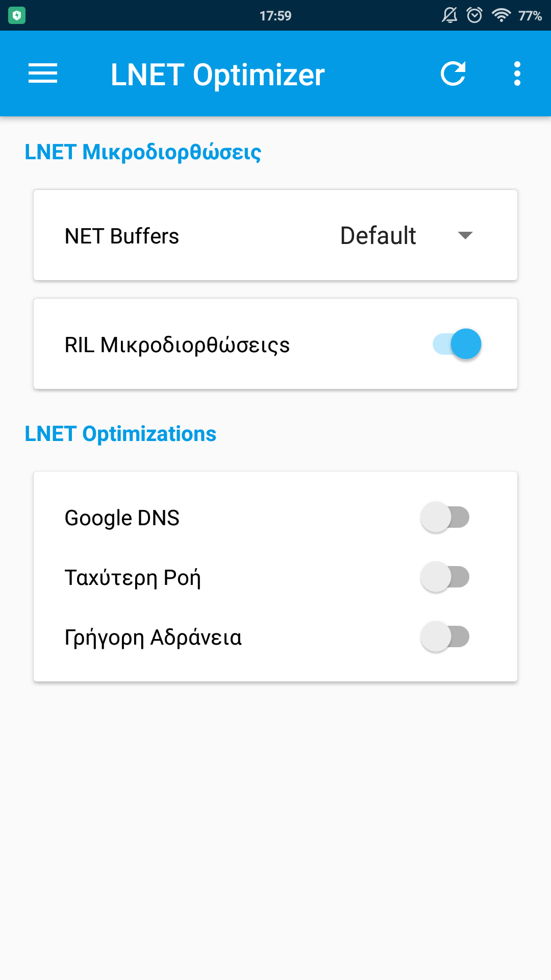Enable the Google DNS switch
Screen dimensions: 551x980
(x=445, y=518)
